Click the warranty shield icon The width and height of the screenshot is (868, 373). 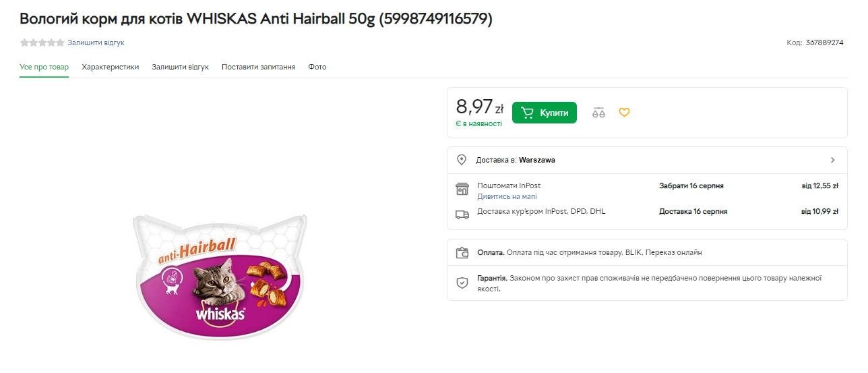tap(462, 283)
